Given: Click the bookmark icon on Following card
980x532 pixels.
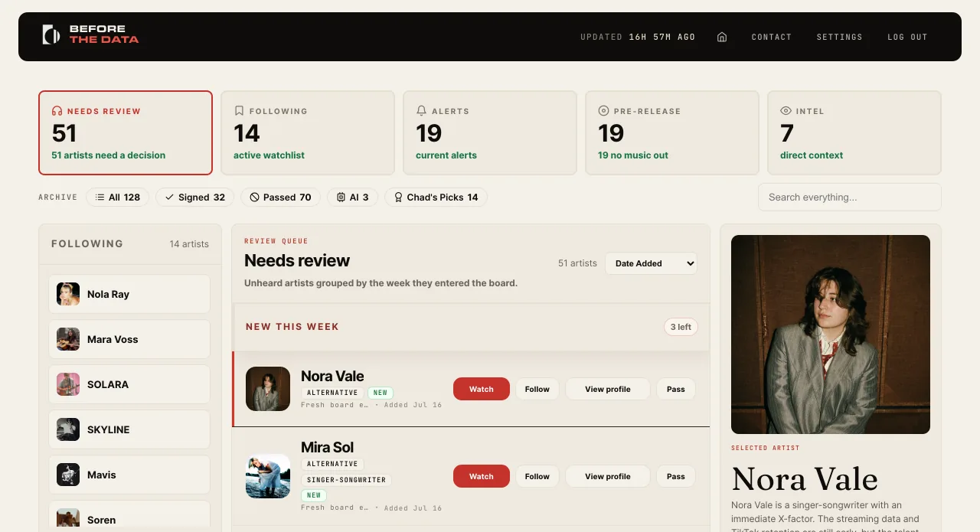Looking at the screenshot, I should [x=239, y=111].
